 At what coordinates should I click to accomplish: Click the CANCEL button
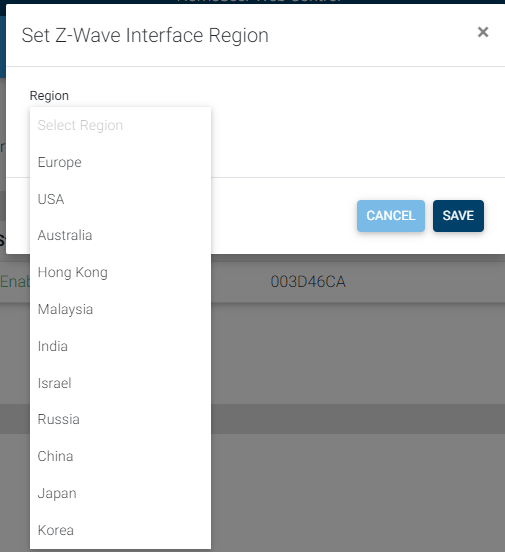pyautogui.click(x=391, y=216)
